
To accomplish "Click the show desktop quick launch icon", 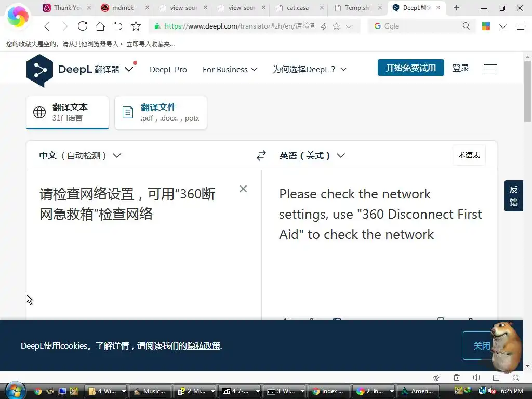I will [62, 392].
